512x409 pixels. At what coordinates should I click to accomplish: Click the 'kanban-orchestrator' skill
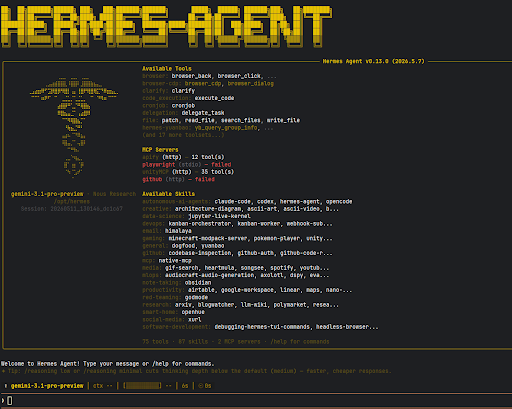200,223
